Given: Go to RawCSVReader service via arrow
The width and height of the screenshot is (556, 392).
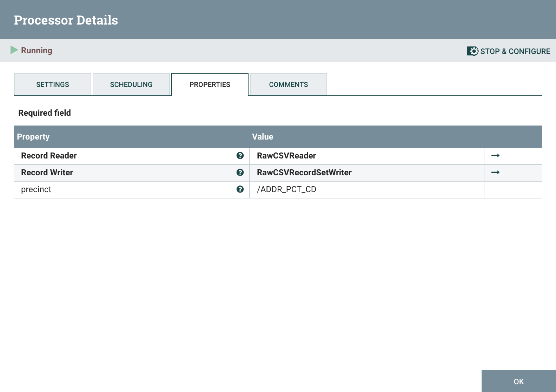Looking at the screenshot, I should click(495, 156).
